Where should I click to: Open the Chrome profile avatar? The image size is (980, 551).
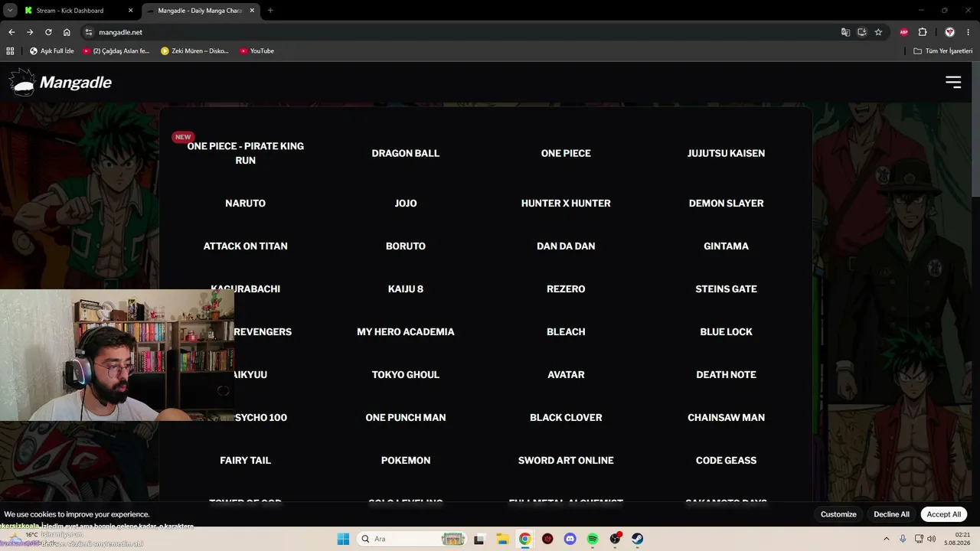tap(950, 32)
